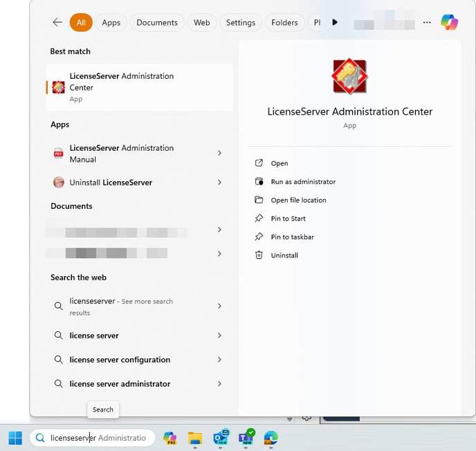
Task: Expand first blurred document result chevron
Action: 219,230
